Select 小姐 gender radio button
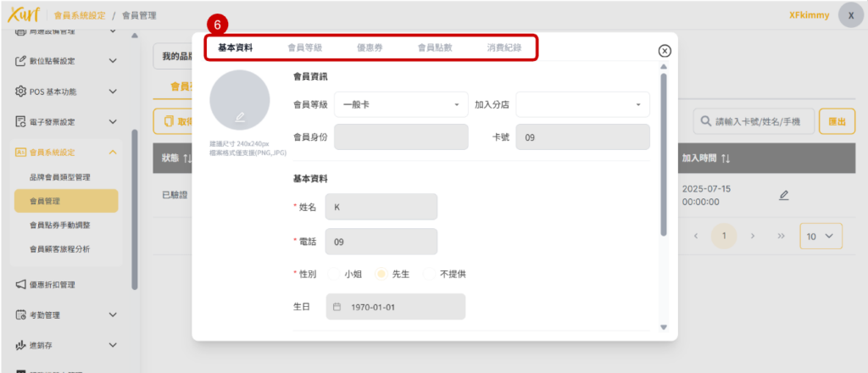This screenshot has width=868, height=373. (332, 274)
